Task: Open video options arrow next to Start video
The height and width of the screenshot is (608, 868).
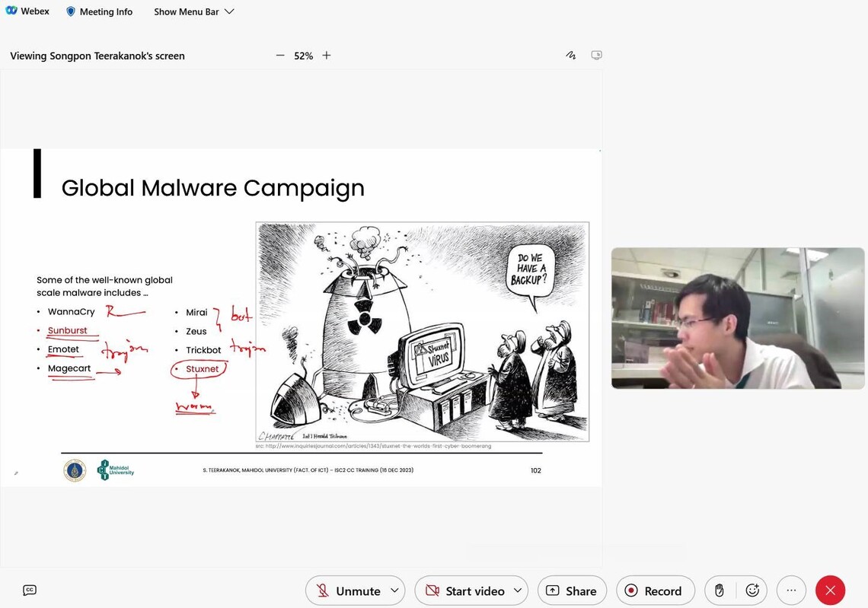Action: pos(518,590)
